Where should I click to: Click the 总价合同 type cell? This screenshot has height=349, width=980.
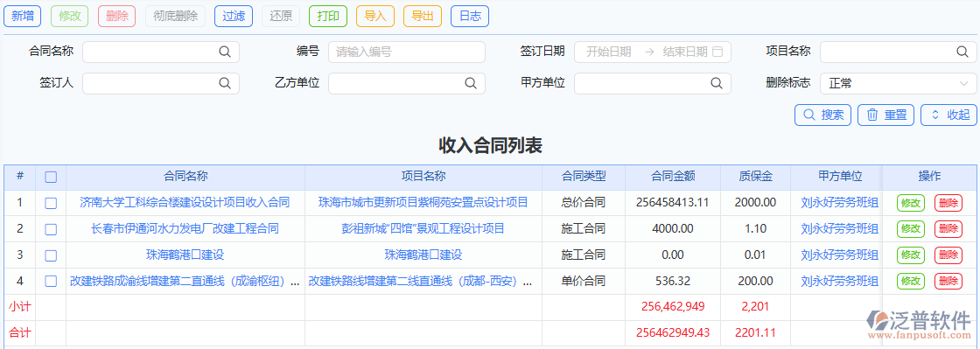click(584, 202)
